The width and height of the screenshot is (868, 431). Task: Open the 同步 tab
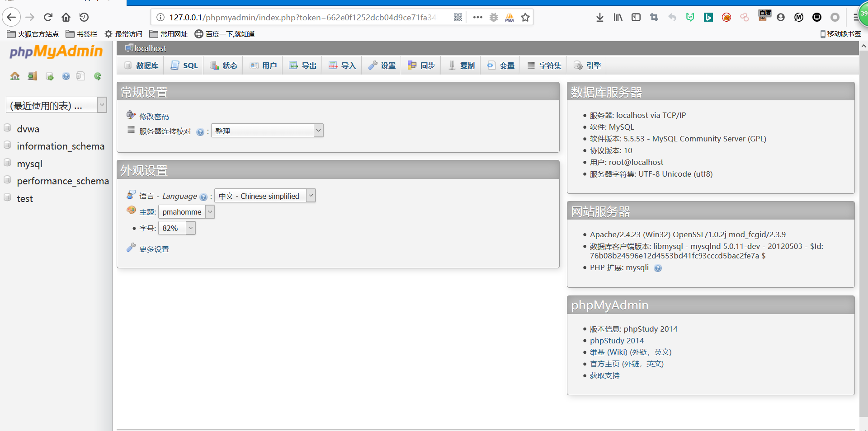(x=421, y=66)
